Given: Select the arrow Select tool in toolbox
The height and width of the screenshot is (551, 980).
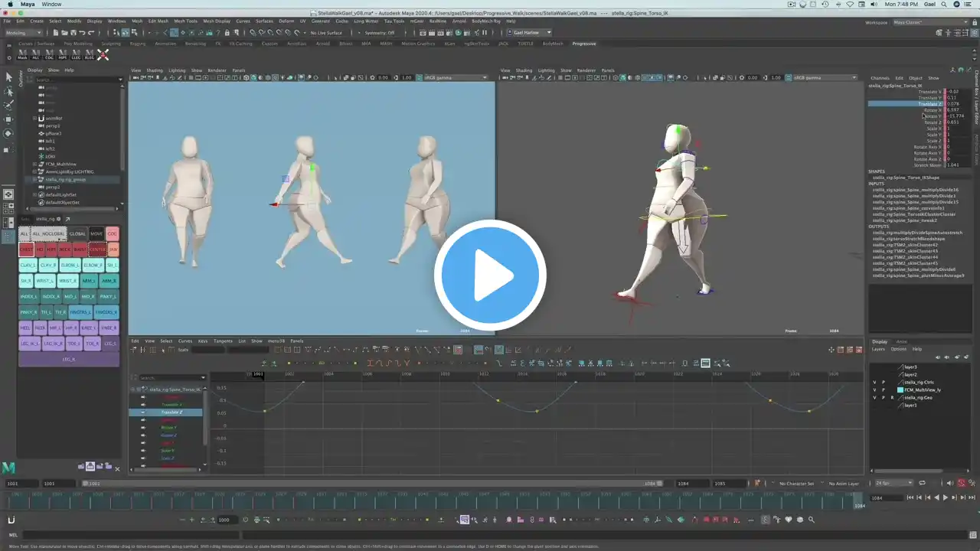Looking at the screenshot, I should [x=8, y=77].
